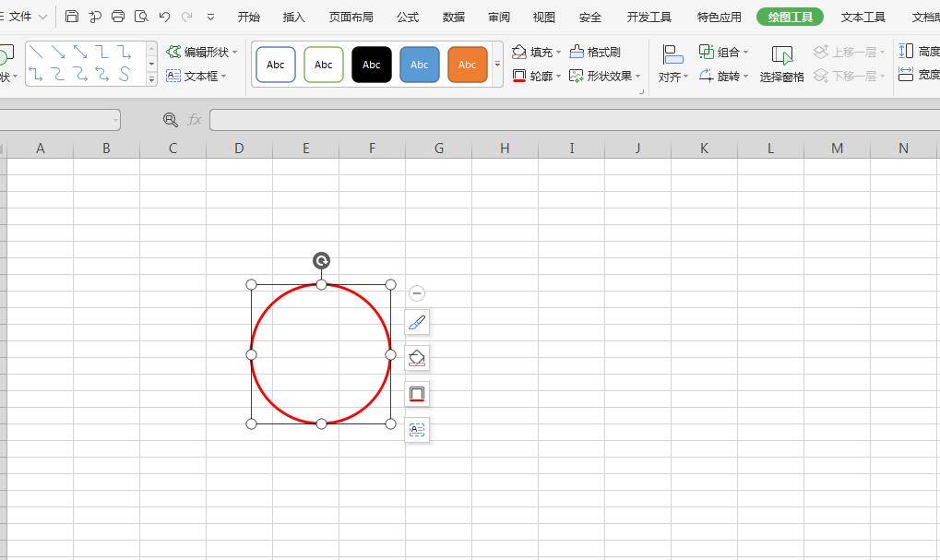Open the Text Tools (文本工具) tab
940x560 pixels.
(x=863, y=17)
